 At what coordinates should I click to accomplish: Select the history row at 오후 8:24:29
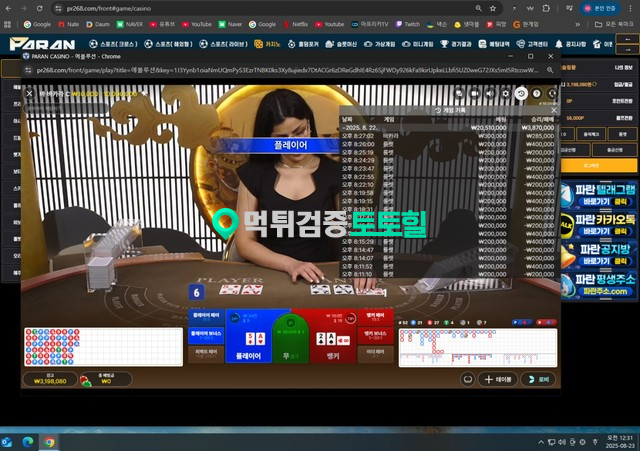click(448, 160)
